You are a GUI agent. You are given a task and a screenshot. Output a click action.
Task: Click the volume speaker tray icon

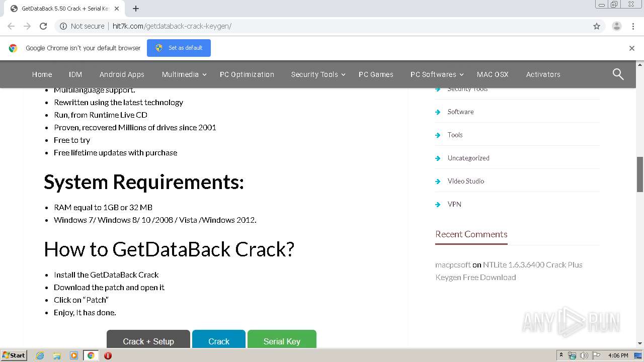point(584,355)
